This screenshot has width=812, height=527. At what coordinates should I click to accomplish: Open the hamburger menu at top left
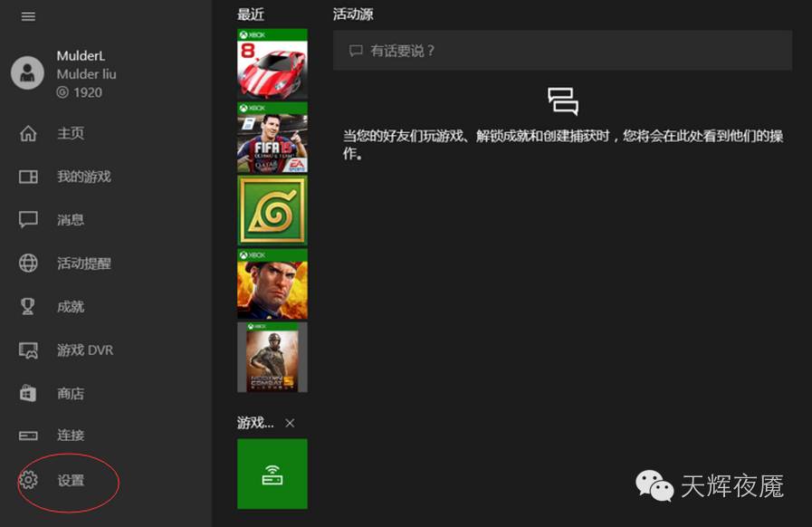(x=28, y=16)
